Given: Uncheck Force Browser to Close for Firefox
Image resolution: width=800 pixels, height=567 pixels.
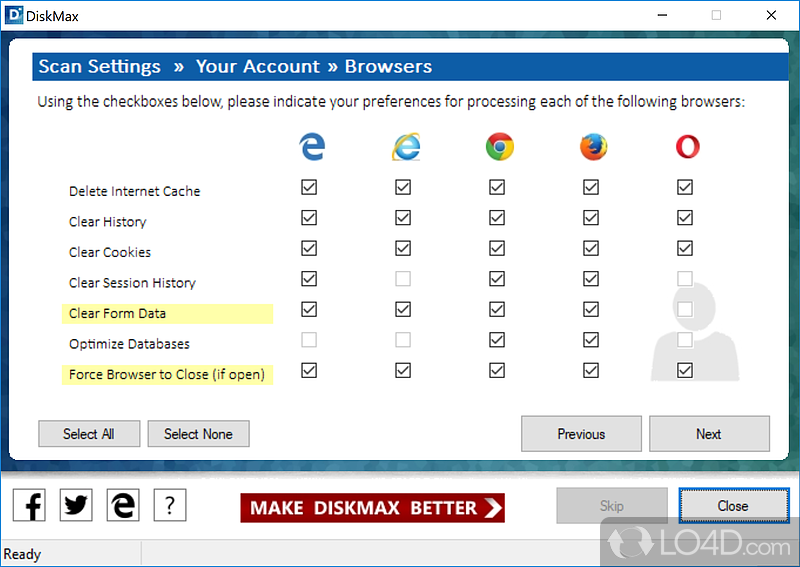Looking at the screenshot, I should click(591, 370).
